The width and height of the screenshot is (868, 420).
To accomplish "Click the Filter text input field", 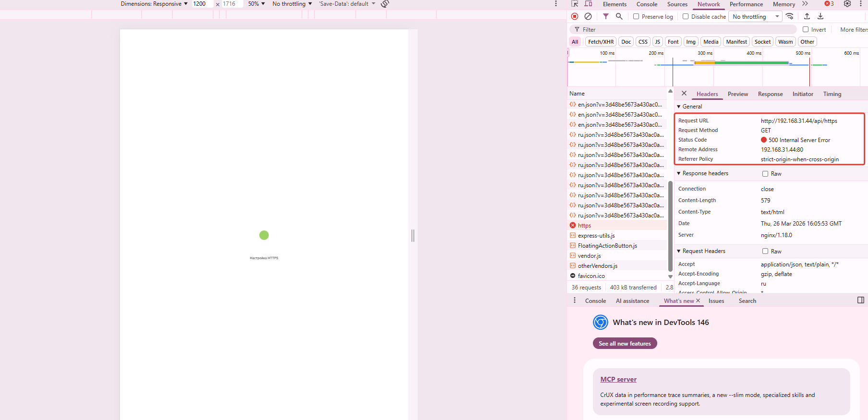I will [x=687, y=30].
